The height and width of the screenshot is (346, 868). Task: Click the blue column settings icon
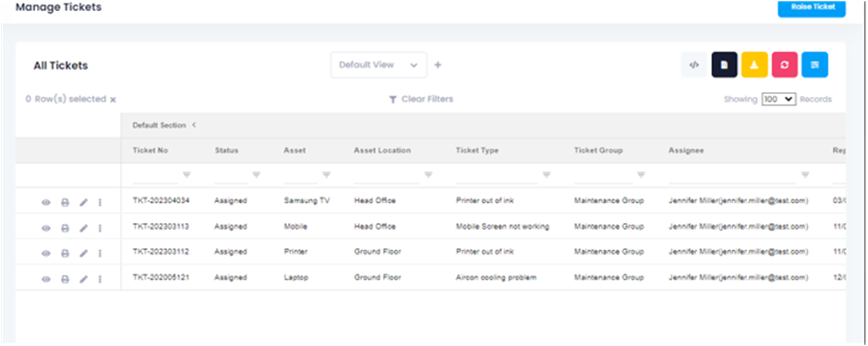point(814,65)
